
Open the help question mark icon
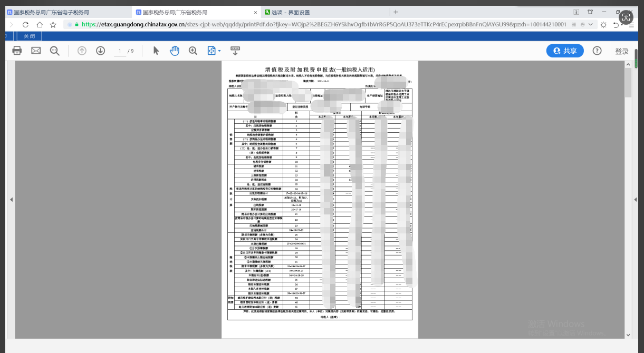point(597,51)
